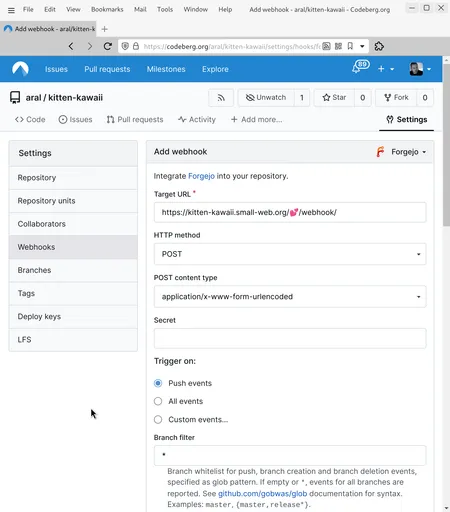Screen dimensions: 450x512
Task: Switch to the repository Pull requests tab
Action: [x=135, y=119]
